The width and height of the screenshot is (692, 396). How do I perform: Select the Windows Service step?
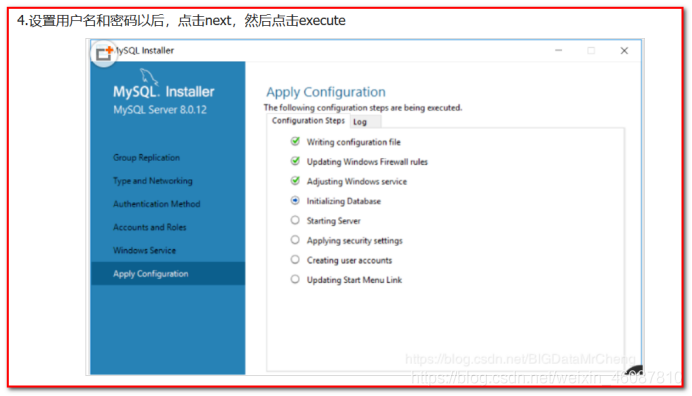click(144, 250)
